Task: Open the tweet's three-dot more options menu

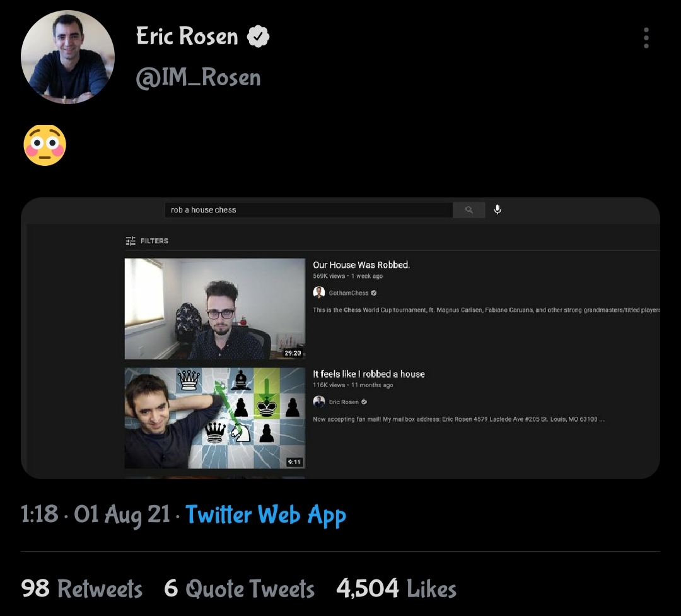Action: click(646, 38)
